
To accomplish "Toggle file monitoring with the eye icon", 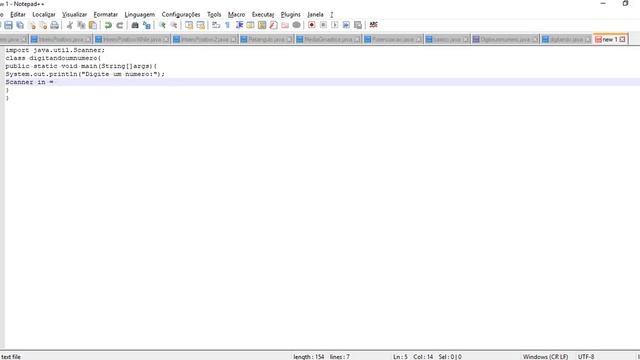I will (x=296, y=25).
